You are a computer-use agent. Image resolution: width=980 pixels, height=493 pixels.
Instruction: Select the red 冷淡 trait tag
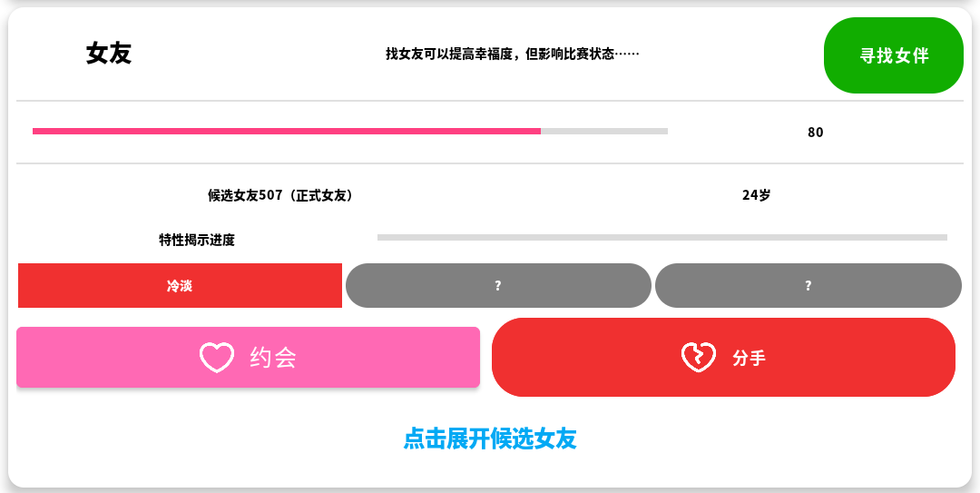tap(180, 286)
